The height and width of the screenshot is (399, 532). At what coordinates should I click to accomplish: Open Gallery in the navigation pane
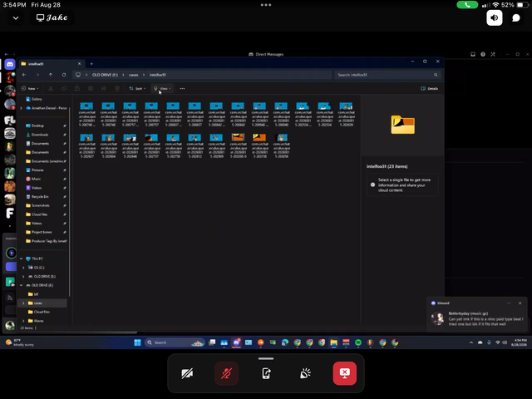[x=37, y=99]
